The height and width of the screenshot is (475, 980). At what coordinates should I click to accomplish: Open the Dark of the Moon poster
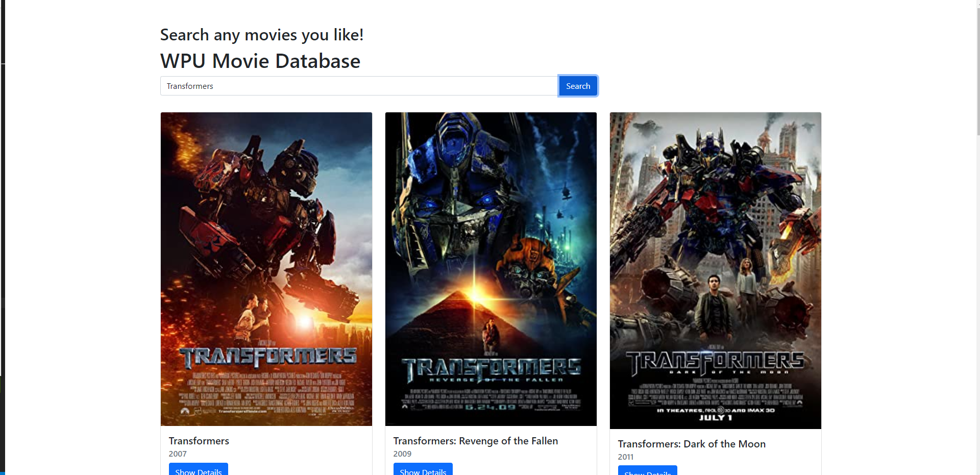click(716, 271)
